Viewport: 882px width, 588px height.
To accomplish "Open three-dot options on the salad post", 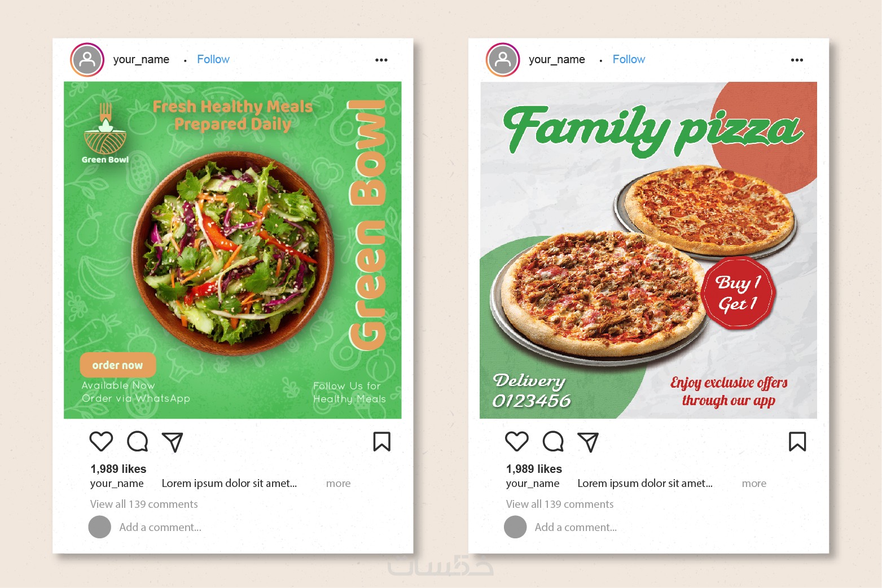I will [381, 60].
